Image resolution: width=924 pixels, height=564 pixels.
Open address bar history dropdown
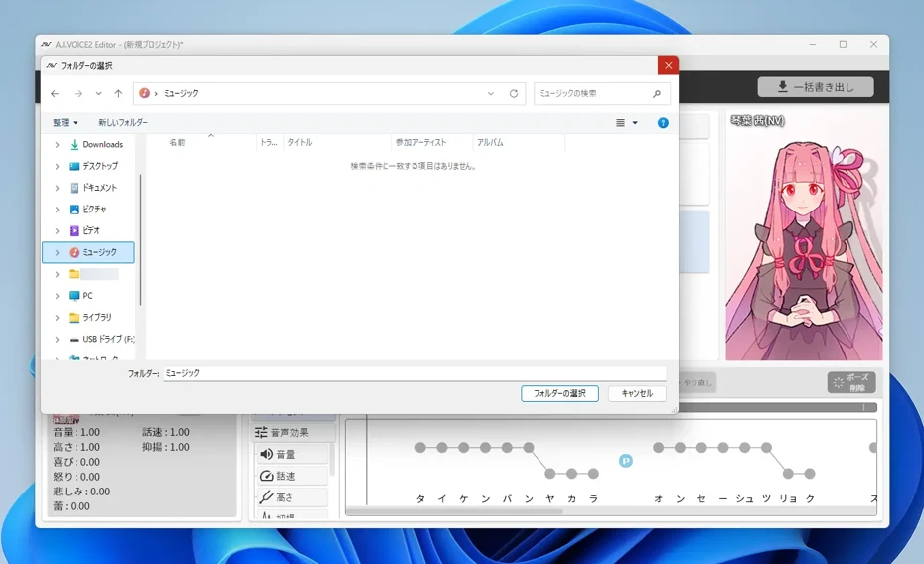(490, 93)
